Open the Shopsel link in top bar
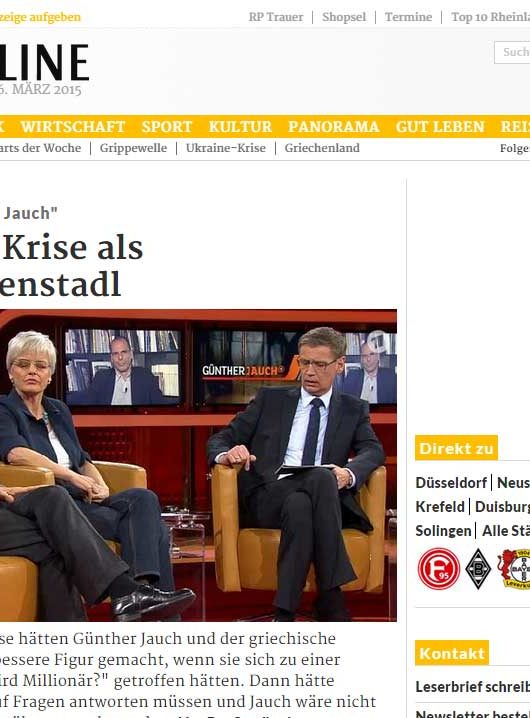 click(x=344, y=17)
